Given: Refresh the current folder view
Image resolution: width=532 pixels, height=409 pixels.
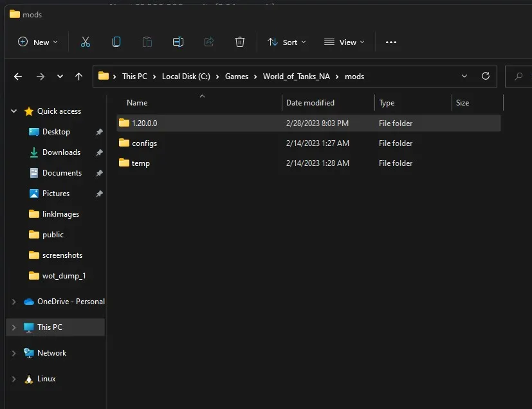Looking at the screenshot, I should pos(486,76).
